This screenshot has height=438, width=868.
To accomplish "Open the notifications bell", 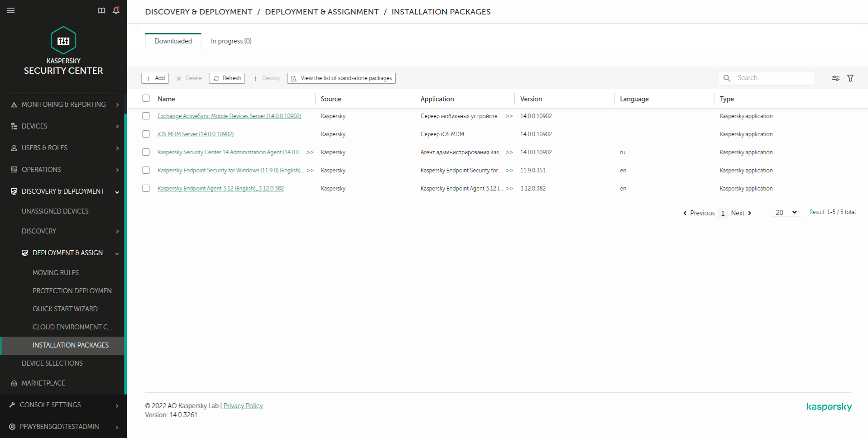I will pos(116,10).
